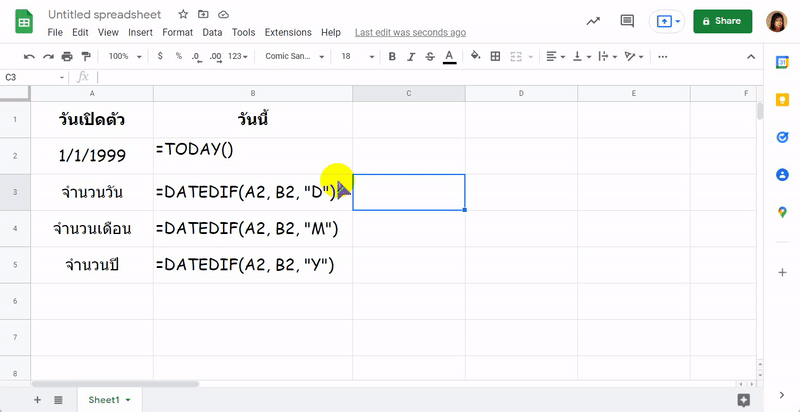
Task: Format as percent
Action: (179, 57)
